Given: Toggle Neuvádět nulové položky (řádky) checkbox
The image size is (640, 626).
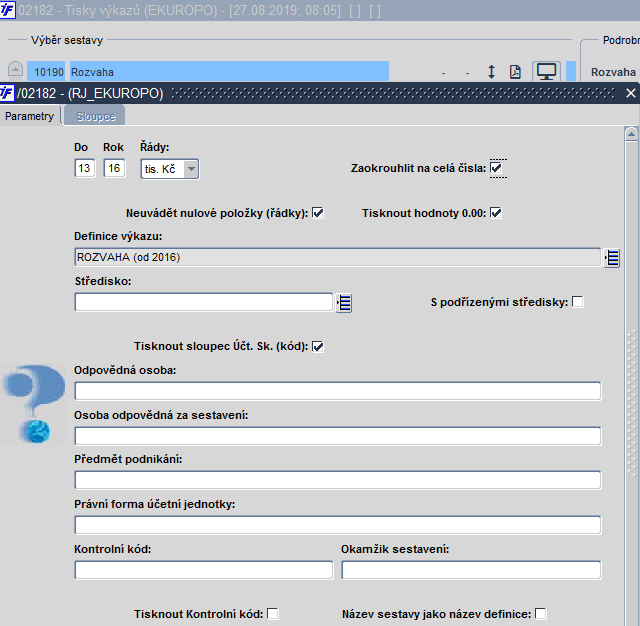Looking at the screenshot, I should pyautogui.click(x=318, y=213).
